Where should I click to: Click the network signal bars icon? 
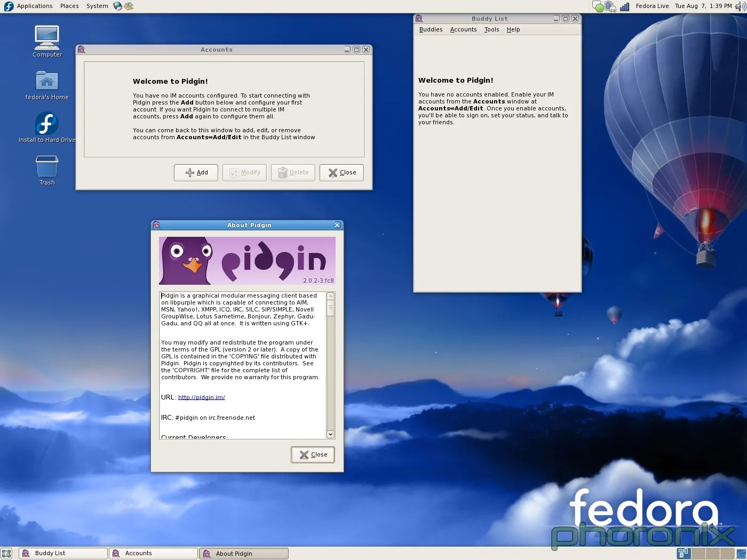[624, 6]
